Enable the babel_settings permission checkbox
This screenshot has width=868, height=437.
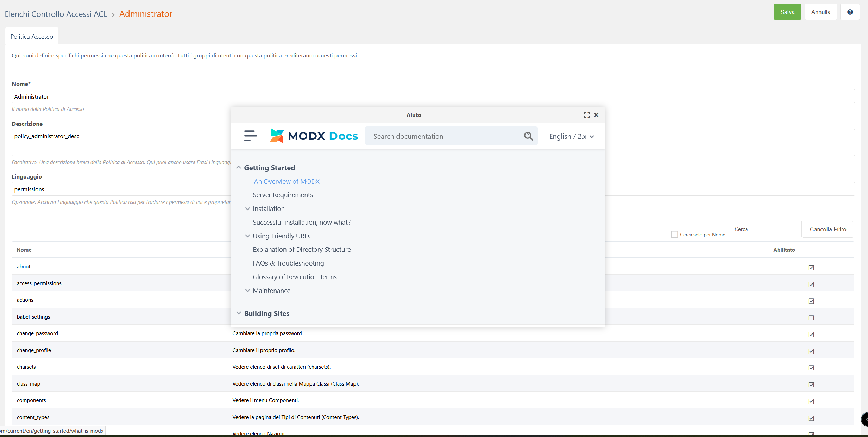click(x=811, y=318)
